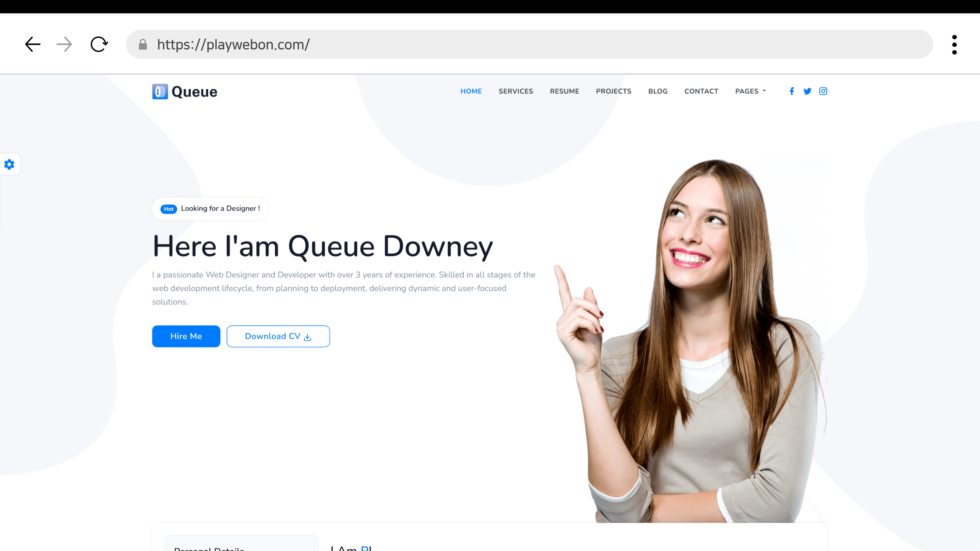Click the Download CV button

[278, 336]
